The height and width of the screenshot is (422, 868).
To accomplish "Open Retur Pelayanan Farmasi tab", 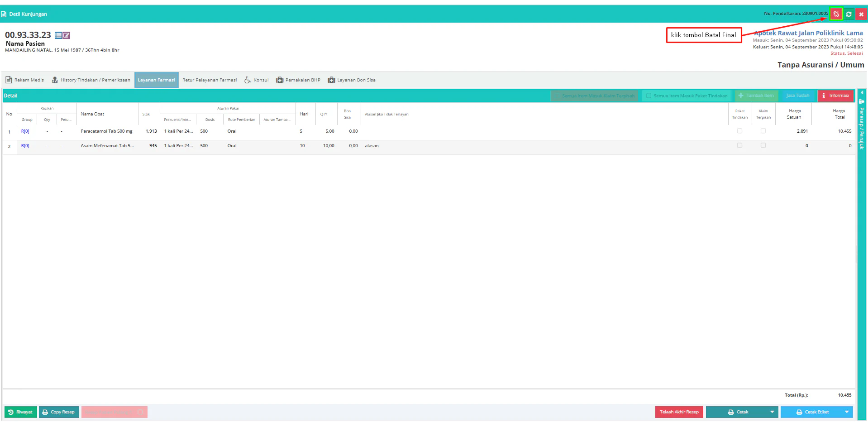I will pyautogui.click(x=210, y=80).
